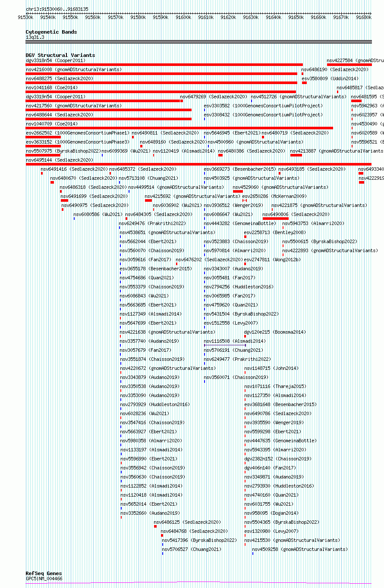Screen dimensions: 384x588
Task: Click the 91600k ruler tick label
Action: pos(183,17)
